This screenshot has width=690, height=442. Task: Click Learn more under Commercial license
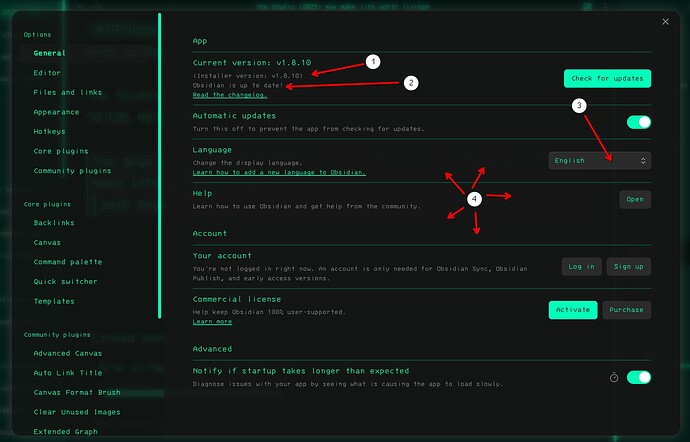coord(212,321)
